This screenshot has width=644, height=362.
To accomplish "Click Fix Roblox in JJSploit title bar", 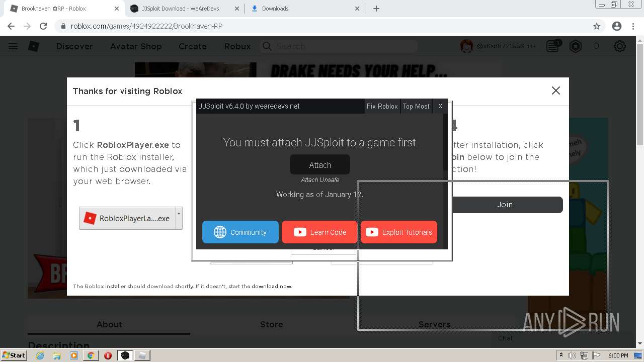I will 382,106.
